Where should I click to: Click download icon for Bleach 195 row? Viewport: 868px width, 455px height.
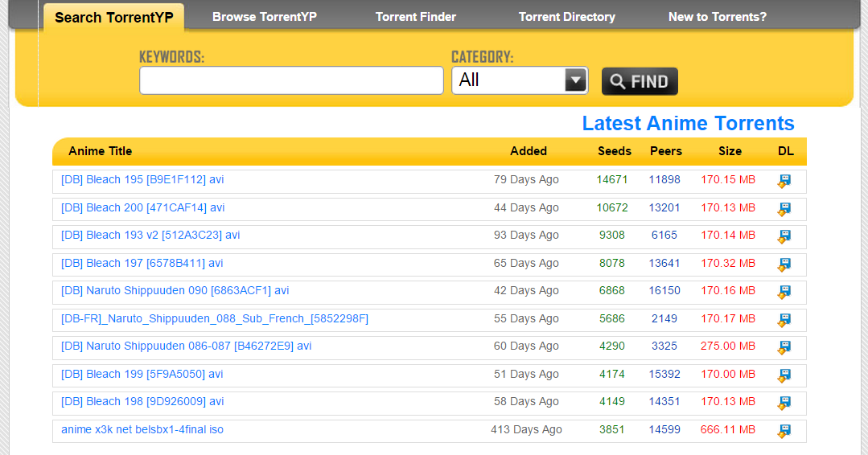pos(784,181)
